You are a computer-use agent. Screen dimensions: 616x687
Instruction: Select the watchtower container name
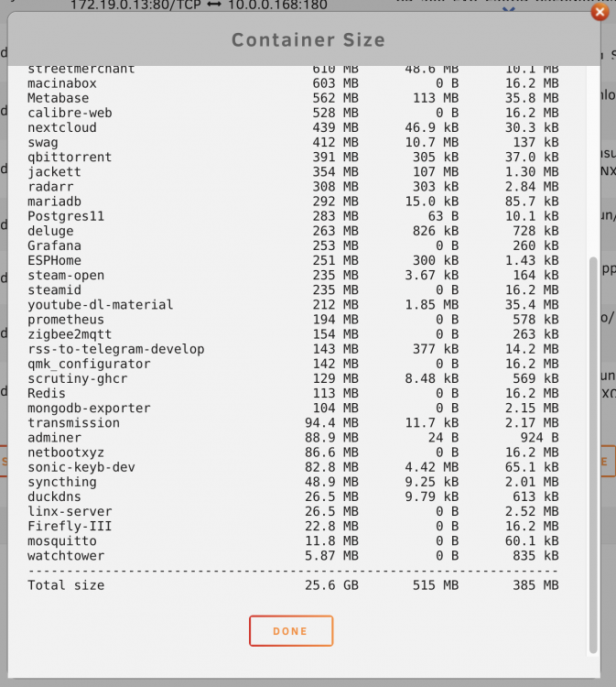[x=66, y=556]
